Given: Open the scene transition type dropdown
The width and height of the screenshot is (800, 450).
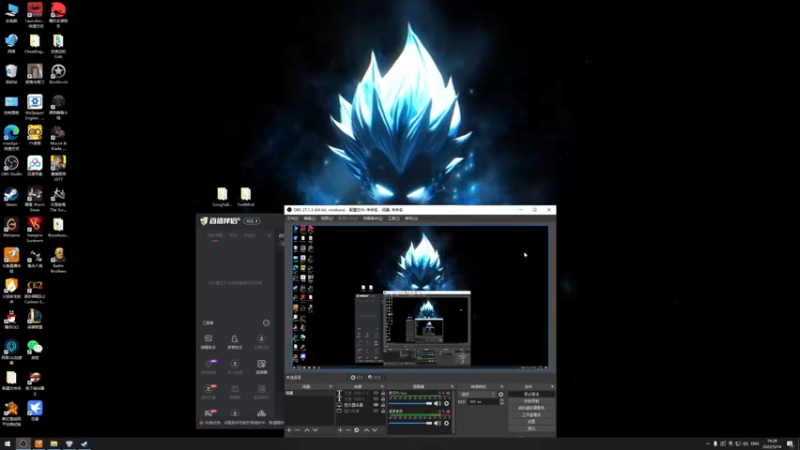Looking at the screenshot, I should click(477, 394).
